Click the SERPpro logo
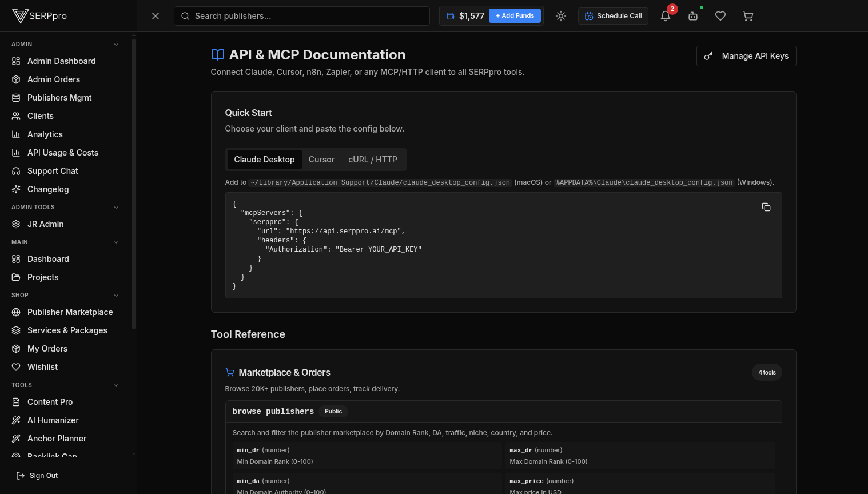The image size is (868, 494). (x=39, y=16)
